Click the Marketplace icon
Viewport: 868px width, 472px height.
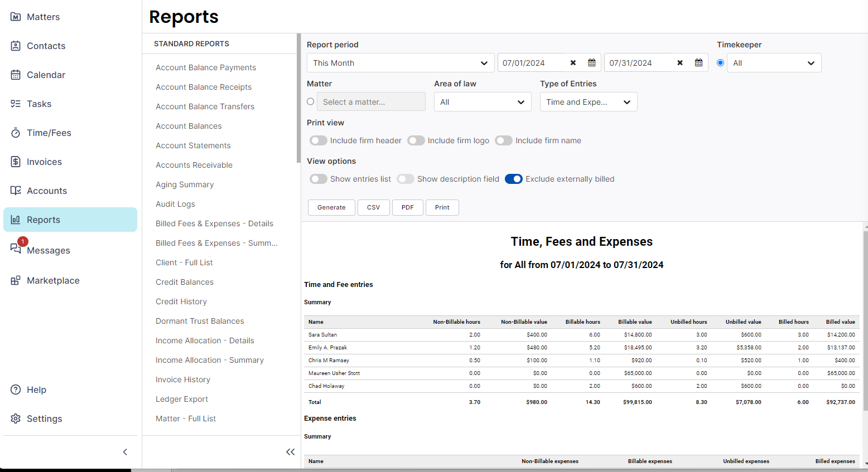16,280
